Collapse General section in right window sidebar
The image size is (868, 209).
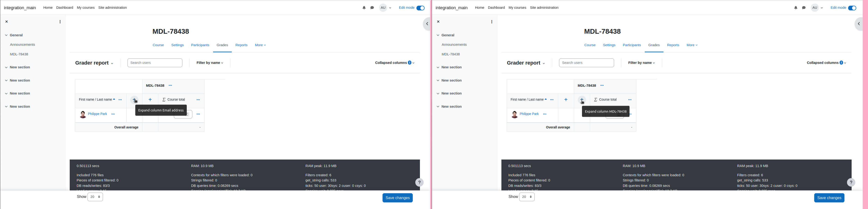438,35
